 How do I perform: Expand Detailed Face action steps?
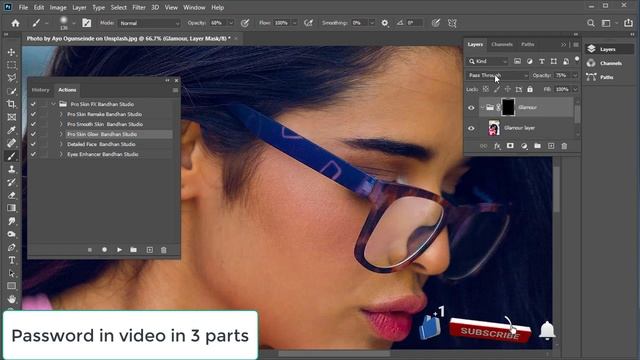pos(61,144)
